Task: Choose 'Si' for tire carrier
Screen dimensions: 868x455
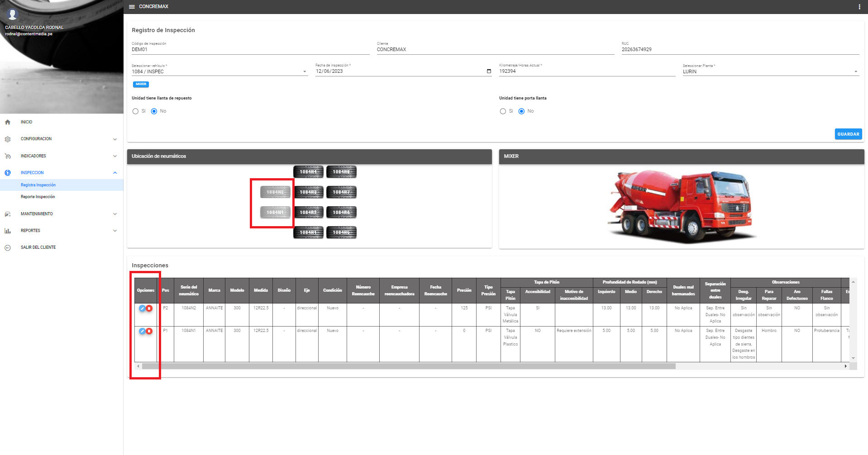Action: pyautogui.click(x=503, y=111)
